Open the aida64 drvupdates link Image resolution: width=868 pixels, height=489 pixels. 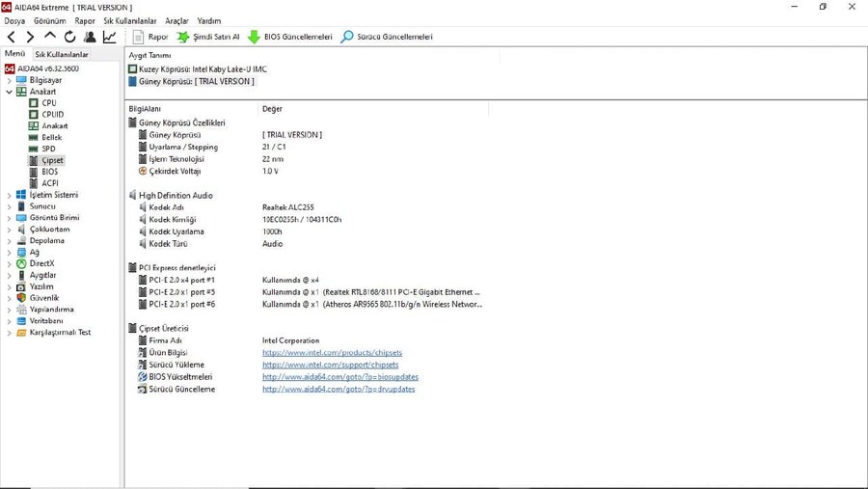click(x=339, y=390)
